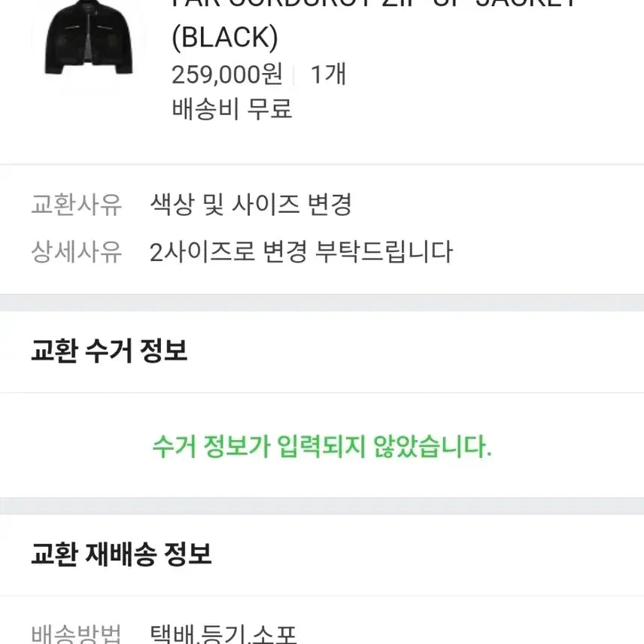Tap the gray band above 교환 수거 정보
644x644 pixels.
pyautogui.click(x=322, y=302)
